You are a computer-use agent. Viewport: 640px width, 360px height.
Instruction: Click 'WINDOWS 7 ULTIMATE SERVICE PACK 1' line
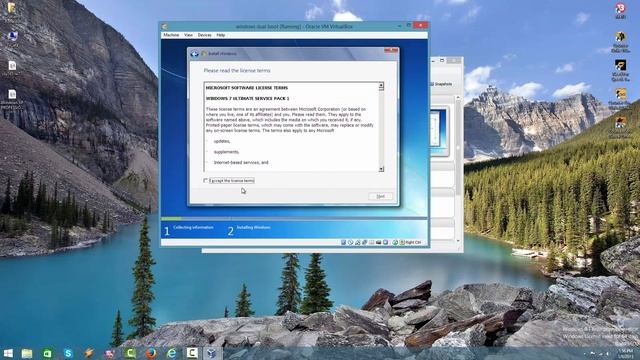[247, 98]
